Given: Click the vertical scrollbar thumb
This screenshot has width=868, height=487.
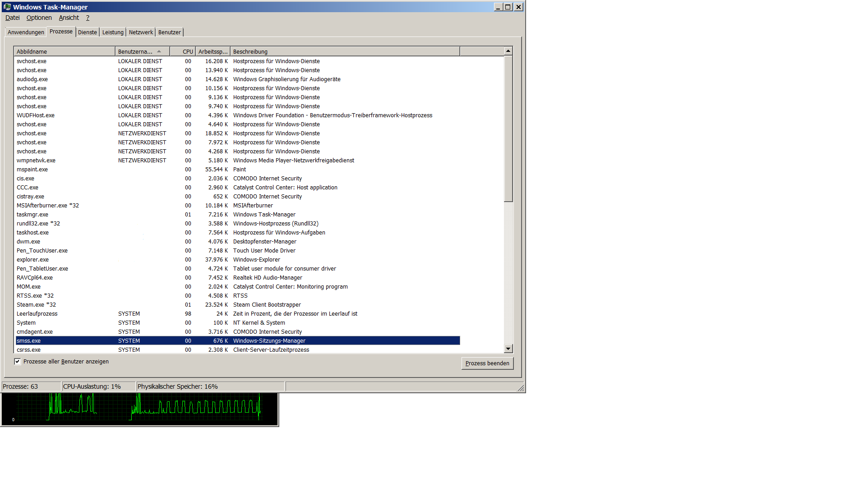Looking at the screenshot, I should coord(508,129).
